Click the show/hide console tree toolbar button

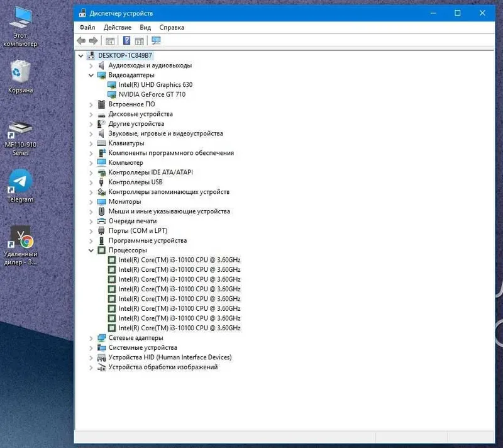coord(110,41)
